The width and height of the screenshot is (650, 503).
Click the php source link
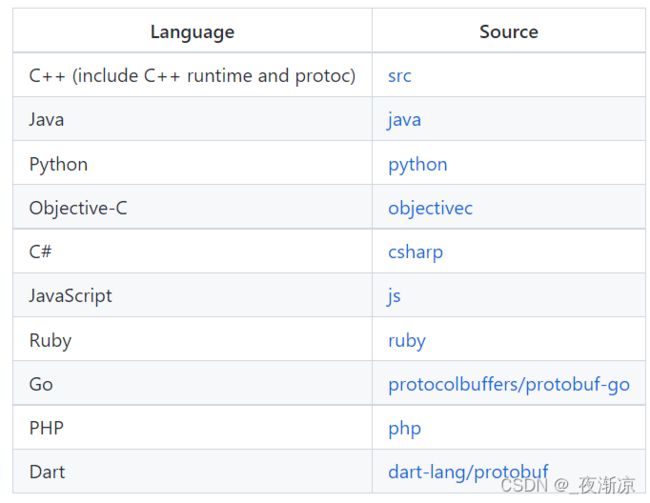pyautogui.click(x=405, y=428)
